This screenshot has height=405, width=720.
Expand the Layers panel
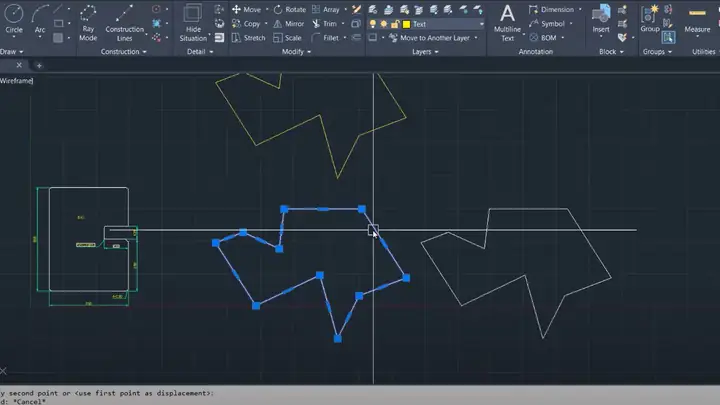(425, 51)
